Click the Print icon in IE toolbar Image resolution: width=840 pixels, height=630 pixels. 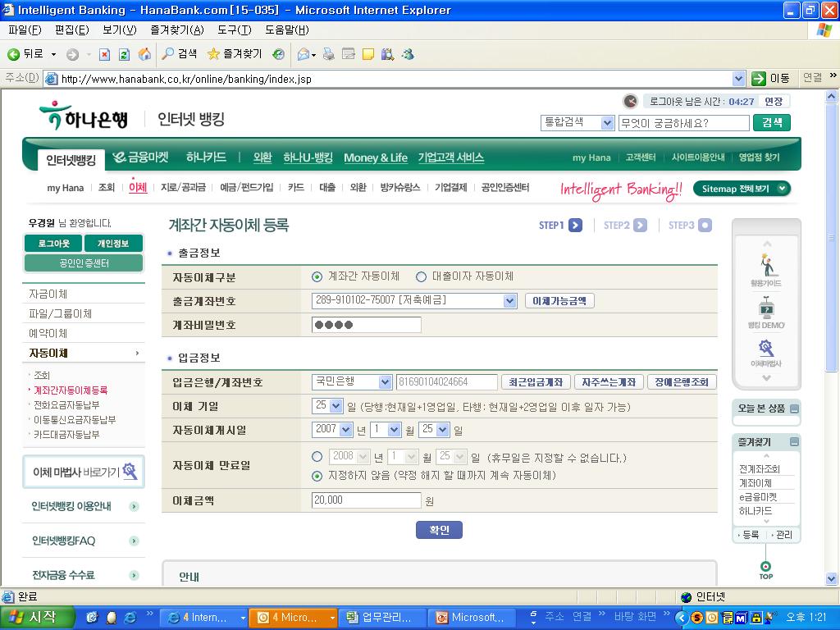(x=328, y=54)
